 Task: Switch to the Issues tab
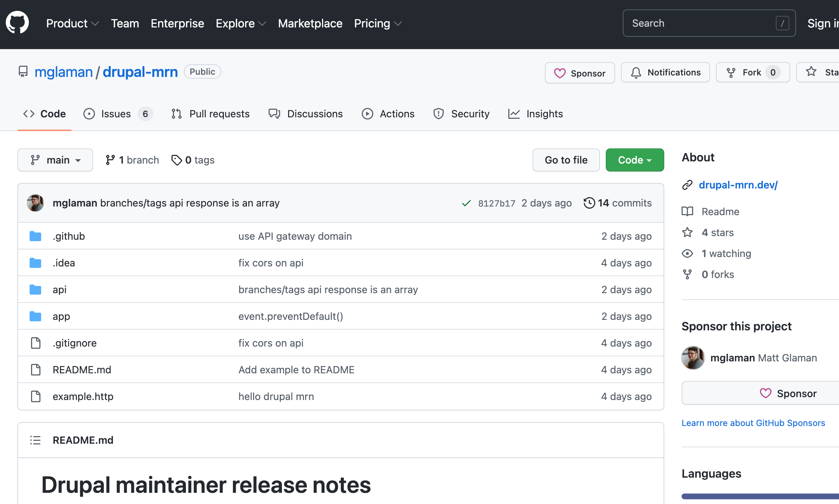[118, 114]
